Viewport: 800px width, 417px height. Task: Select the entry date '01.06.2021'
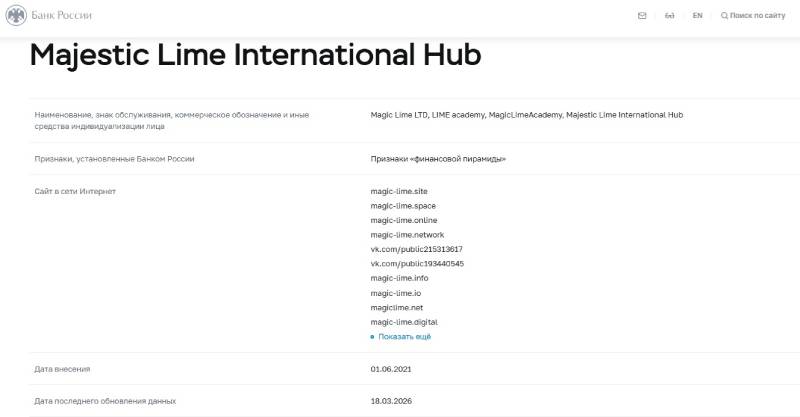point(391,369)
